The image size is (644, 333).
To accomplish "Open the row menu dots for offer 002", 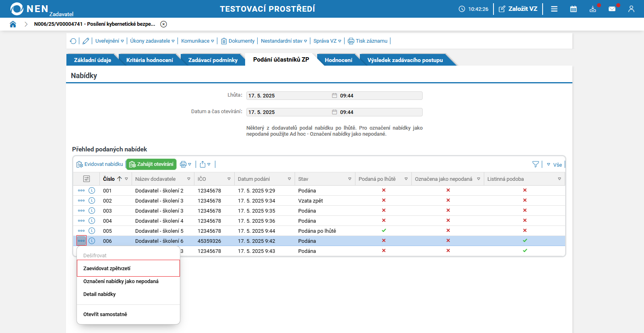I will click(81, 201).
